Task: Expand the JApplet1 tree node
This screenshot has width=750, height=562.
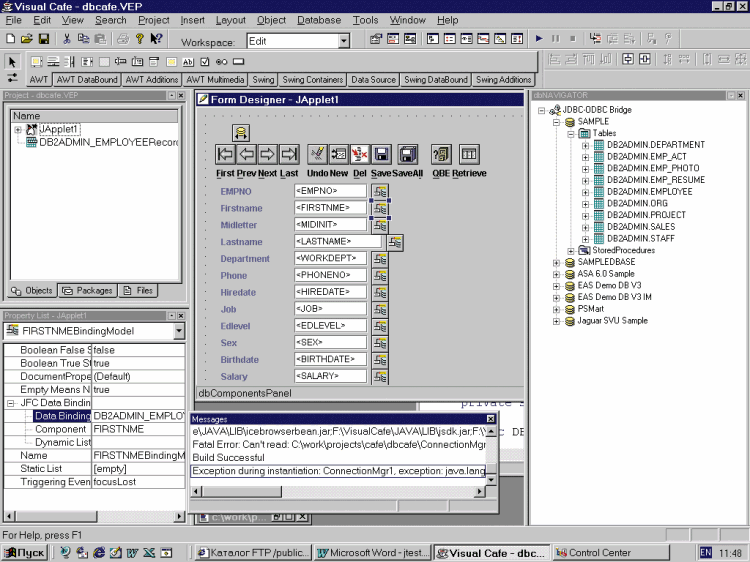Action: [x=18, y=130]
